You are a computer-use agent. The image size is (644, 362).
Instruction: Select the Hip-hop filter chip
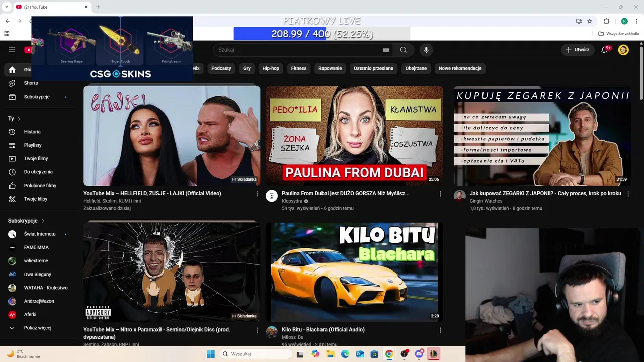(271, 68)
